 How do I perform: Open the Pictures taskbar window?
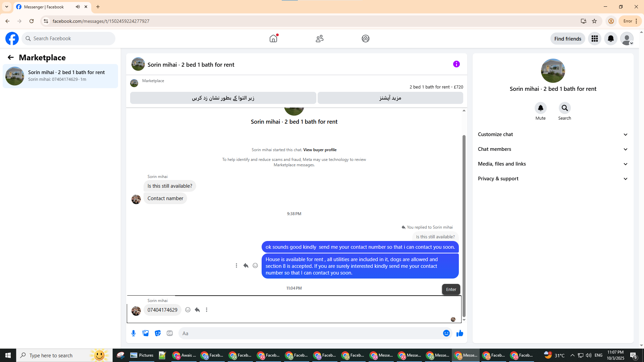(142, 355)
